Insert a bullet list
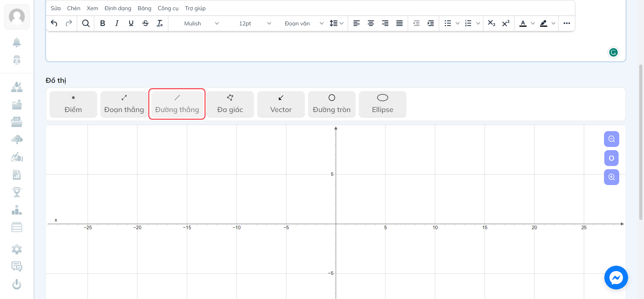Screen dimensions: 644x299 pyautogui.click(x=448, y=23)
